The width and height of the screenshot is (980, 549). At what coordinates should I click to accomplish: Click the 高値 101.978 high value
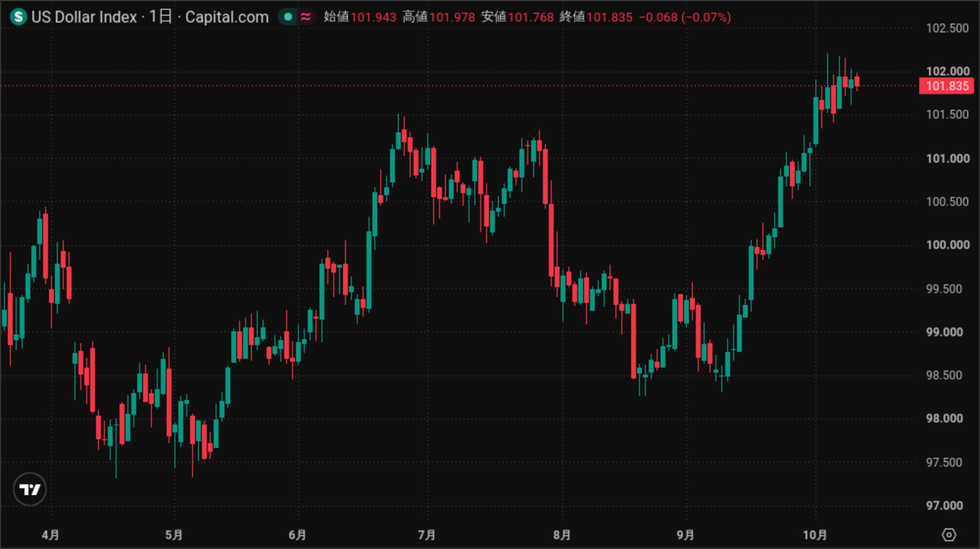click(439, 17)
